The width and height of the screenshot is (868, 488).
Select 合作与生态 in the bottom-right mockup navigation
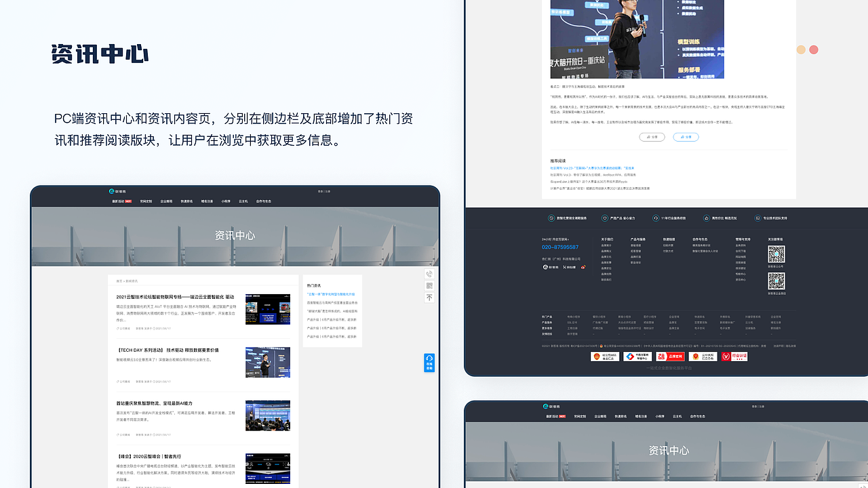click(x=697, y=416)
